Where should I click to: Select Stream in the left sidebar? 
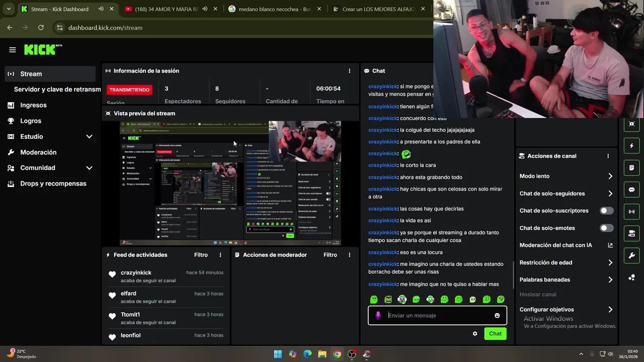pos(50,74)
